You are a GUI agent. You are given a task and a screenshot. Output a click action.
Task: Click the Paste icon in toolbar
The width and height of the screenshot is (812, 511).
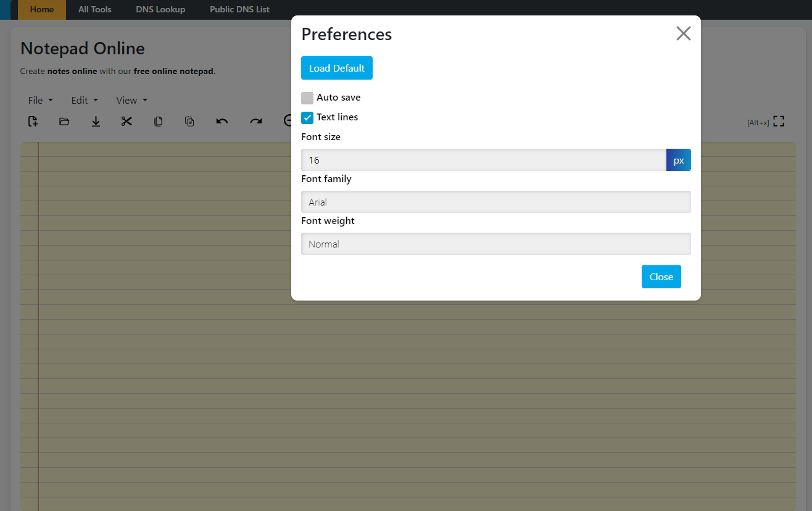pyautogui.click(x=189, y=122)
